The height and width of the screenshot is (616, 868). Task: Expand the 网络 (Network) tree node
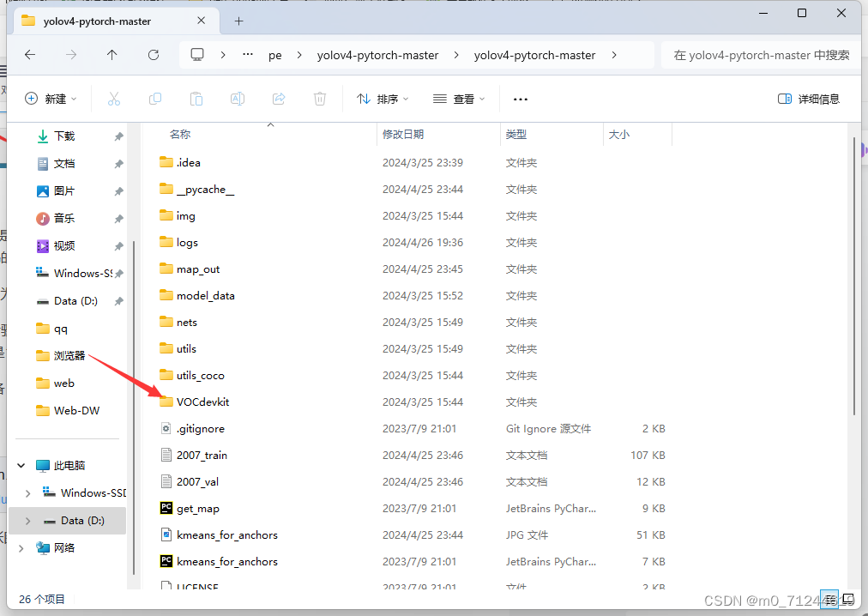pyautogui.click(x=21, y=548)
